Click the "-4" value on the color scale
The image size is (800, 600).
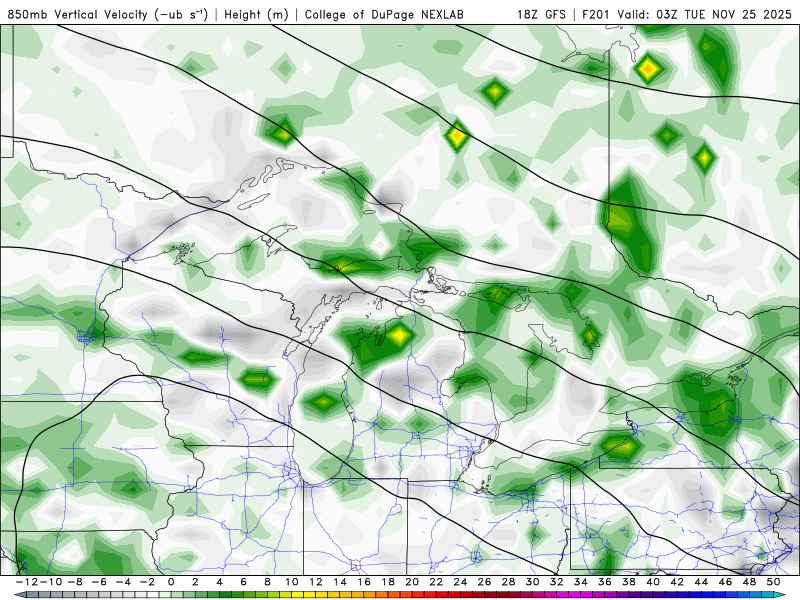(x=123, y=582)
